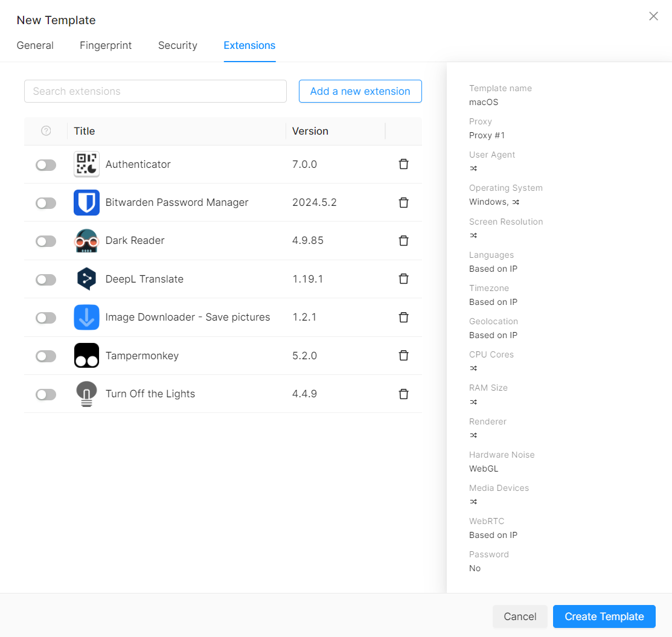The width and height of the screenshot is (672, 637).
Task: Click Add a new extension button
Action: pos(360,91)
